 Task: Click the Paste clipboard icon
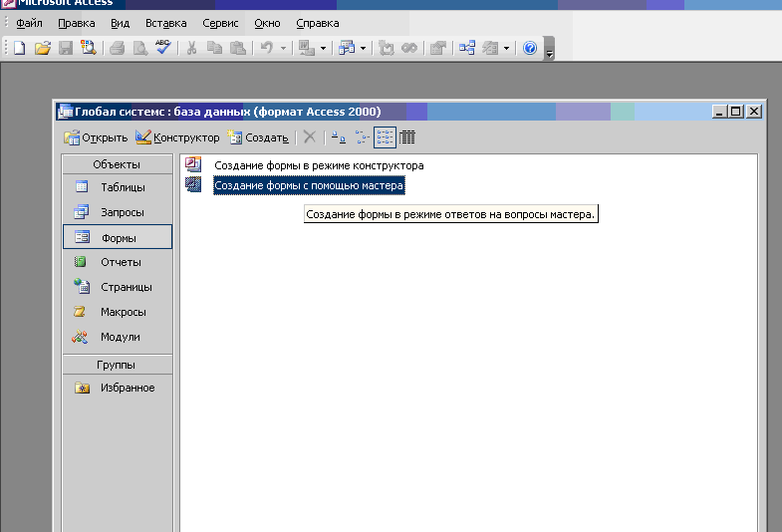[237, 48]
